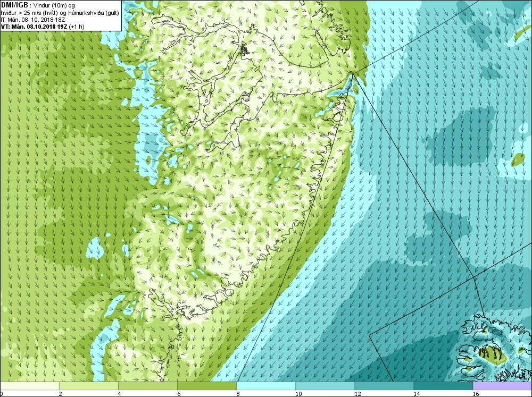Click the 14–16 m/s legend color swatch
Image resolution: width=532 pixels, height=397 pixels.
pyautogui.click(x=443, y=386)
